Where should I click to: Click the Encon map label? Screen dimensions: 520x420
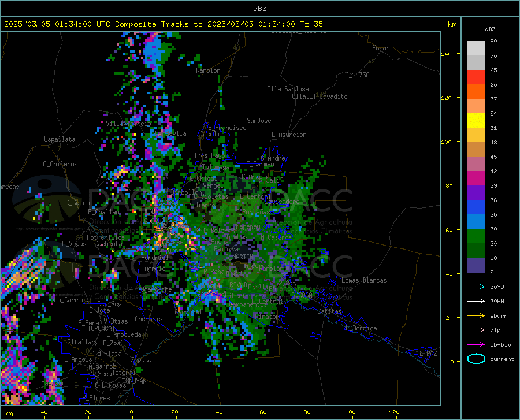[381, 48]
